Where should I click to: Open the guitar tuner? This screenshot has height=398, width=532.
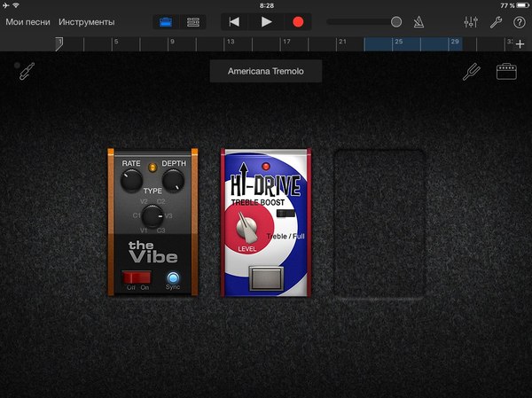pyautogui.click(x=471, y=73)
